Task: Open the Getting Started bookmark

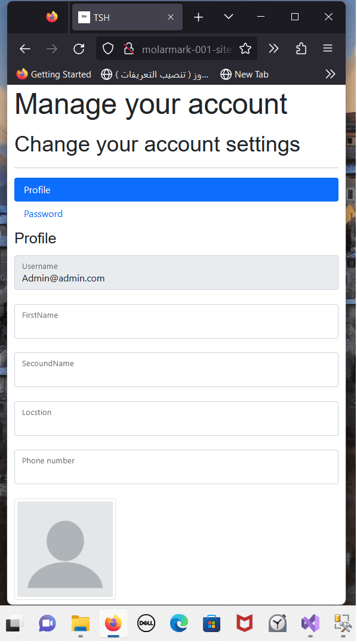Action: point(54,75)
